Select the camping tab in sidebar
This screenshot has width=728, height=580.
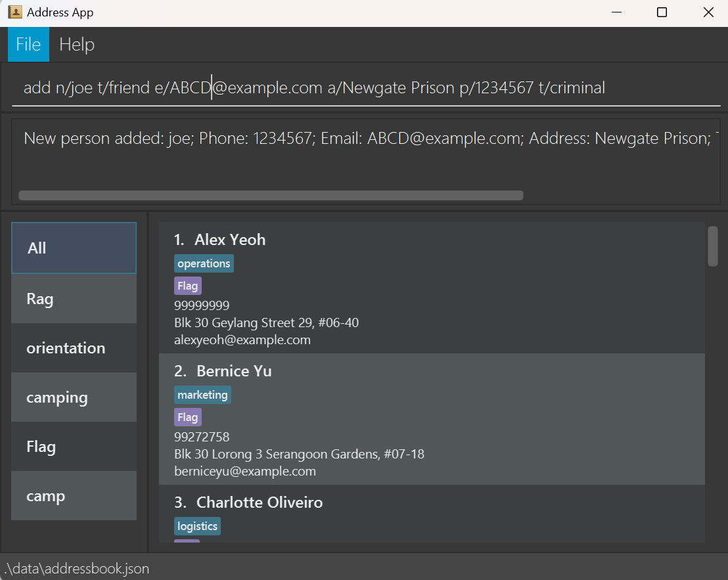pyautogui.click(x=74, y=397)
